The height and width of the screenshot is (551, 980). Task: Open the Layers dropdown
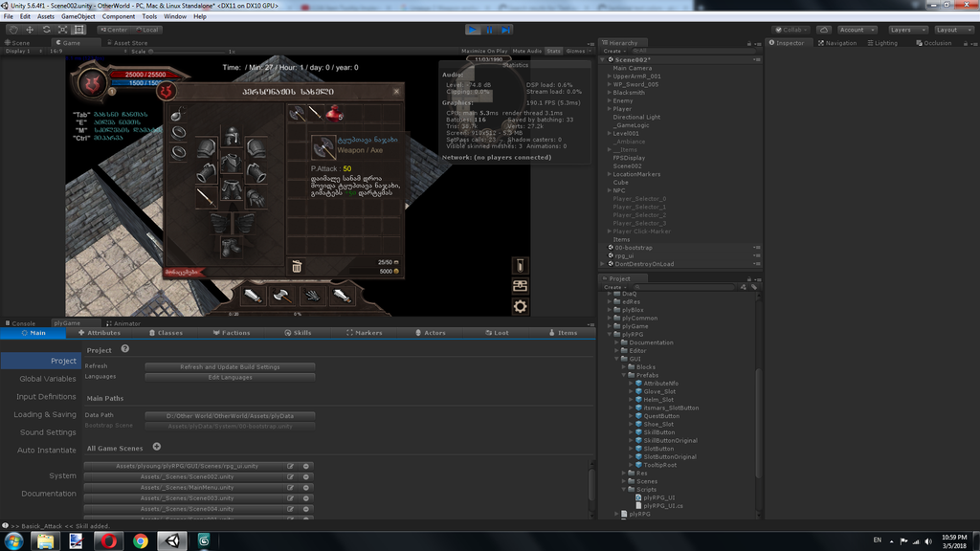tap(907, 30)
